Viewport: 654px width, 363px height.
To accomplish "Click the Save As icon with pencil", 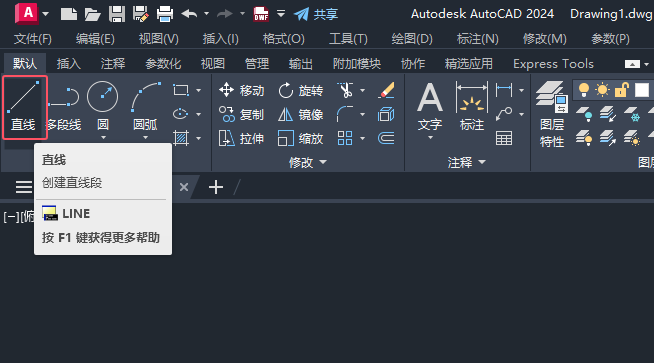I will pos(141,14).
